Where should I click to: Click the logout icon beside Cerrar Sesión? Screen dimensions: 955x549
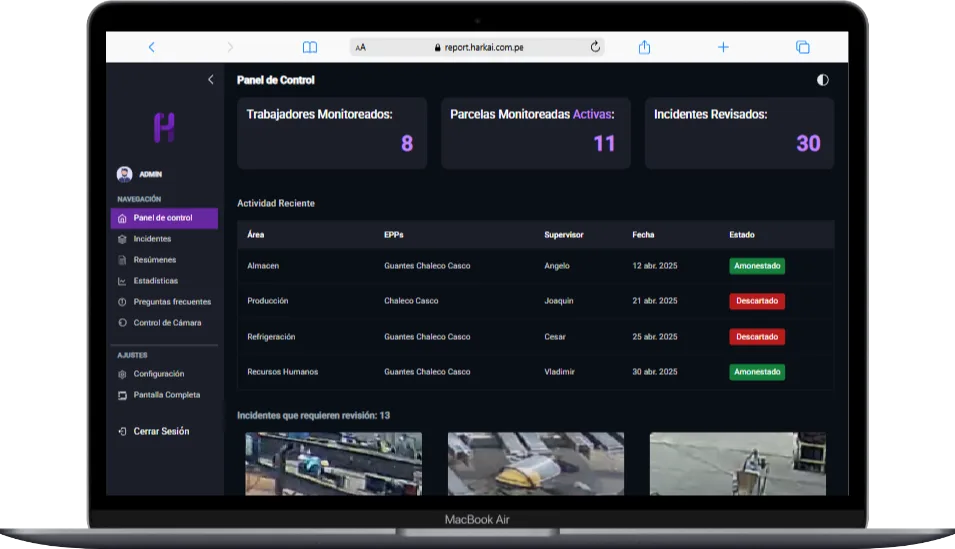122,431
